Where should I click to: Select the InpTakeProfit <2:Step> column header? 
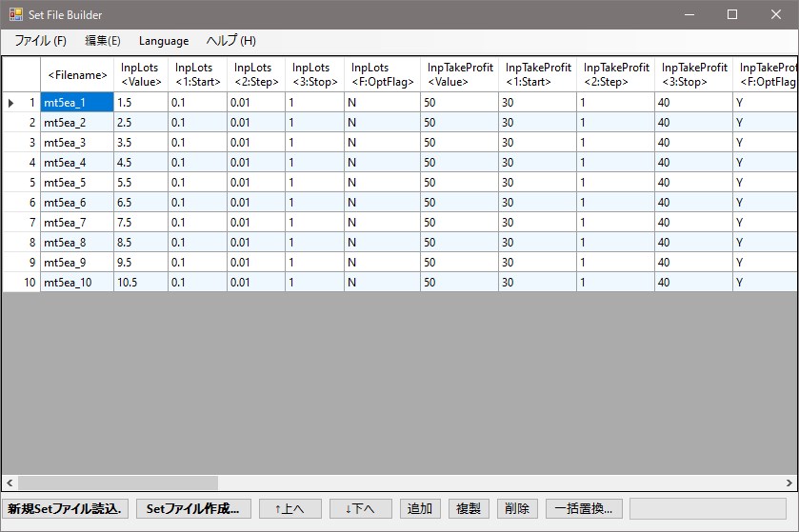pyautogui.click(x=615, y=75)
